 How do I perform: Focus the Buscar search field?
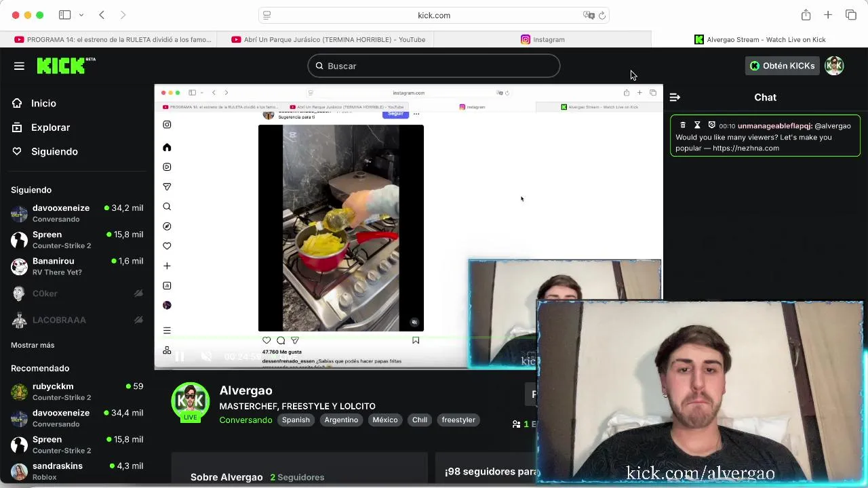tap(434, 66)
